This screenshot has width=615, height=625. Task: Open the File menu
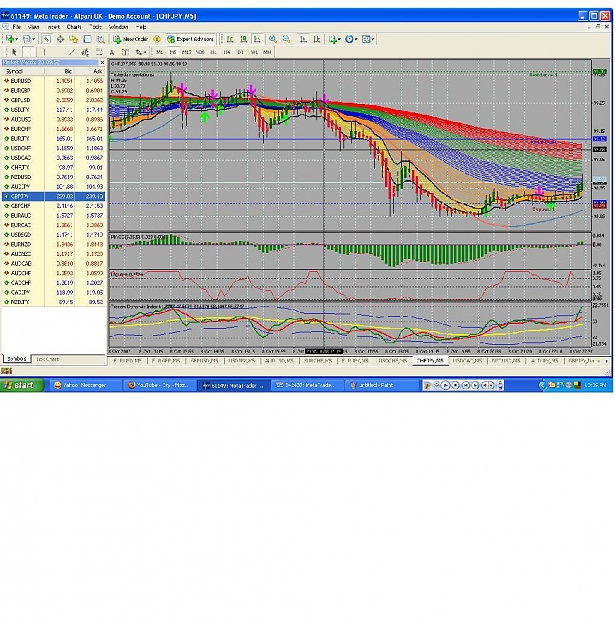17,27
